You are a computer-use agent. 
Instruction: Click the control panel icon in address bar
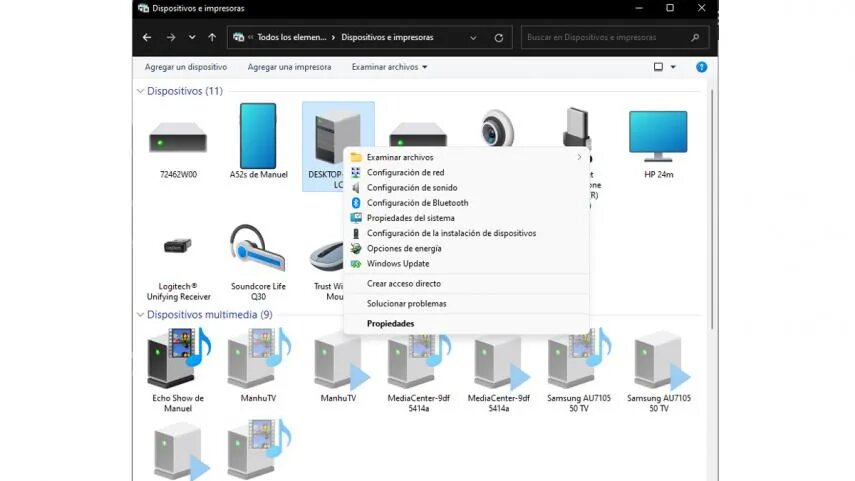[238, 37]
